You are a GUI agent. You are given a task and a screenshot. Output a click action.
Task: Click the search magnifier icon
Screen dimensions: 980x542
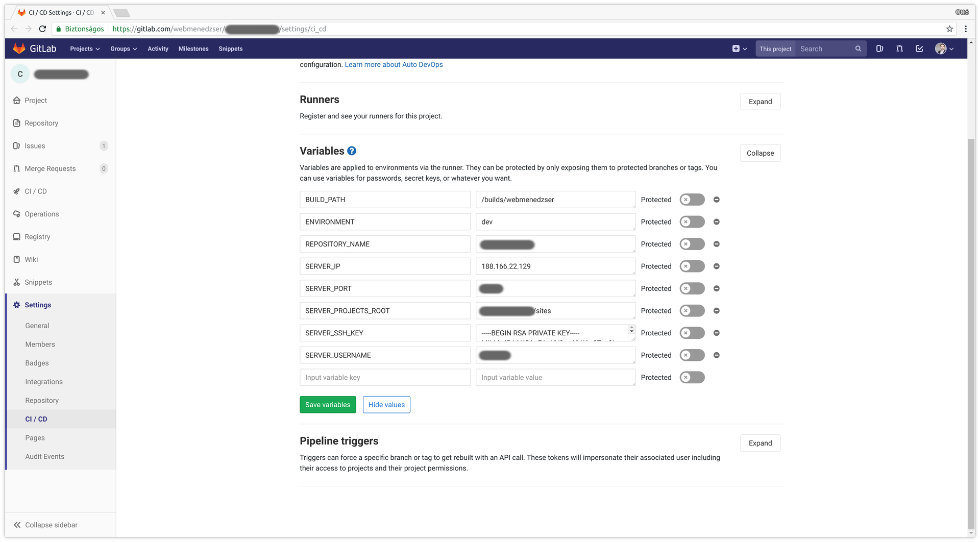[x=858, y=49]
